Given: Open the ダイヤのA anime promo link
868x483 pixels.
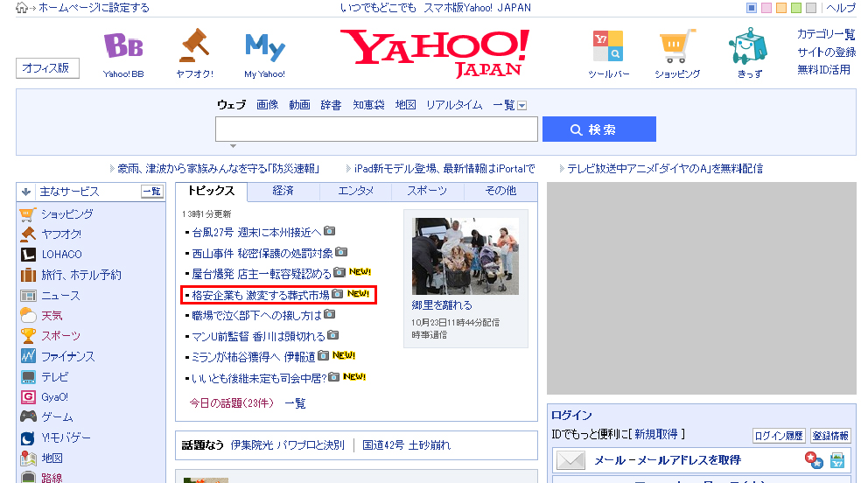Looking at the screenshot, I should tap(665, 169).
